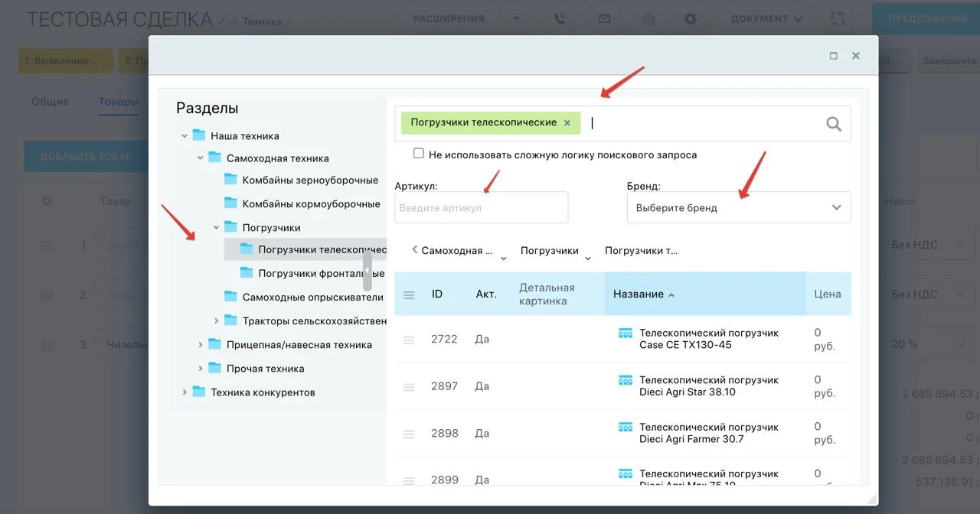This screenshot has width=980, height=514.
Task: Focus the Артикул input field
Action: (481, 207)
